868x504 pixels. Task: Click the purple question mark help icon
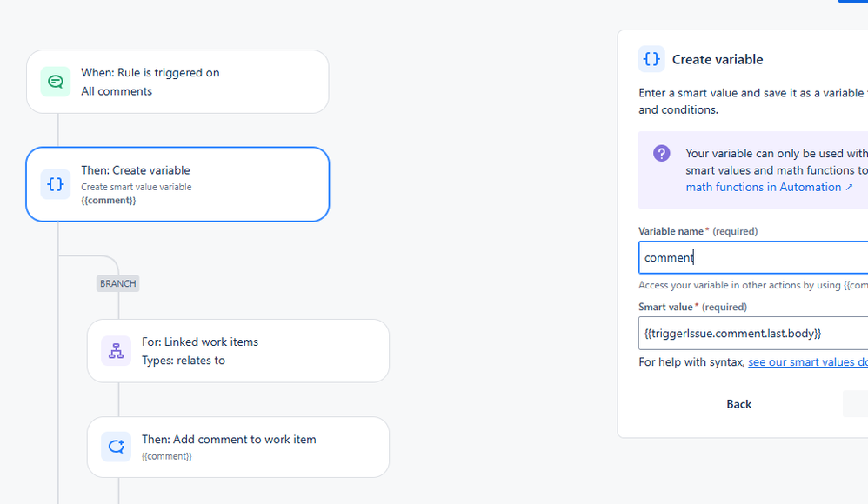tap(662, 154)
